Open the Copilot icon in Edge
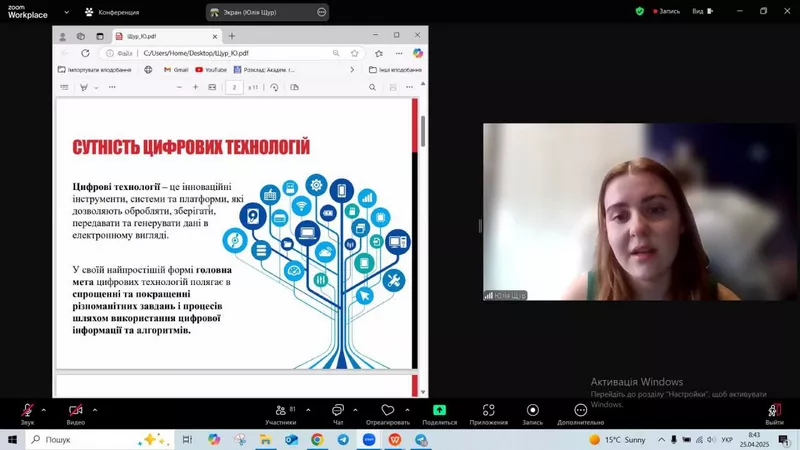The width and height of the screenshot is (800, 450). click(x=418, y=53)
